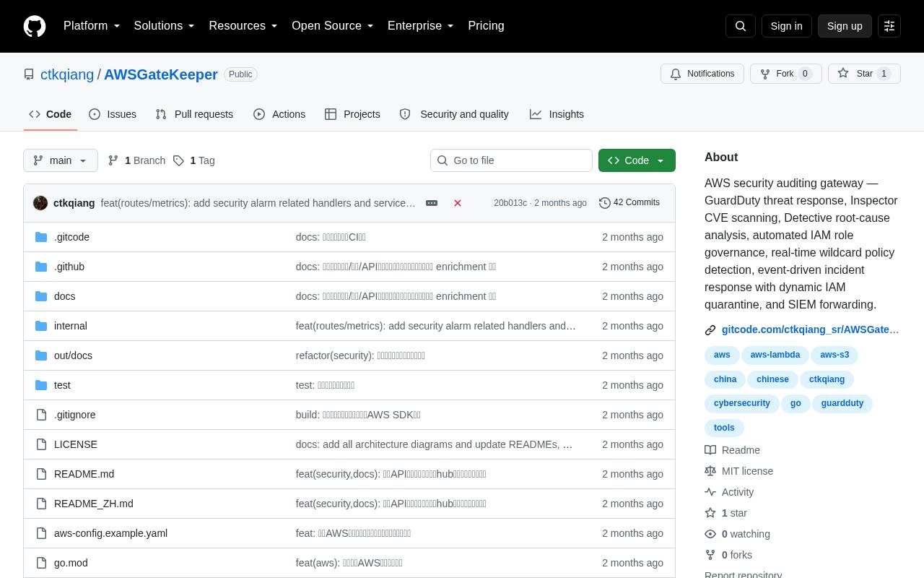Select the cybersecurity topic tag
Screen dimensions: 924x578
(742, 404)
